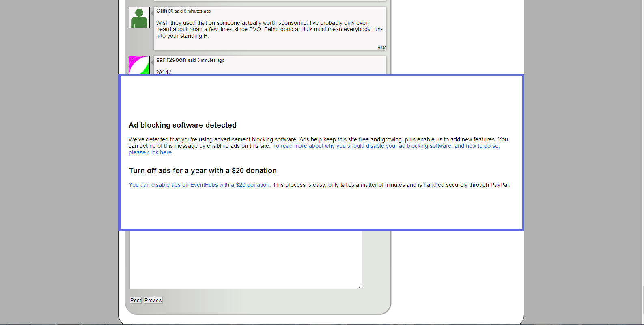Click the 'We've detected' ad-blocker explanation text
Screen dimensions: 644x325
click(284, 139)
